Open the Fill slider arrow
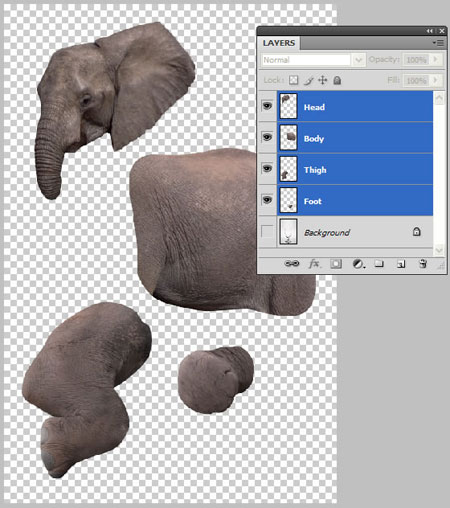 point(435,80)
